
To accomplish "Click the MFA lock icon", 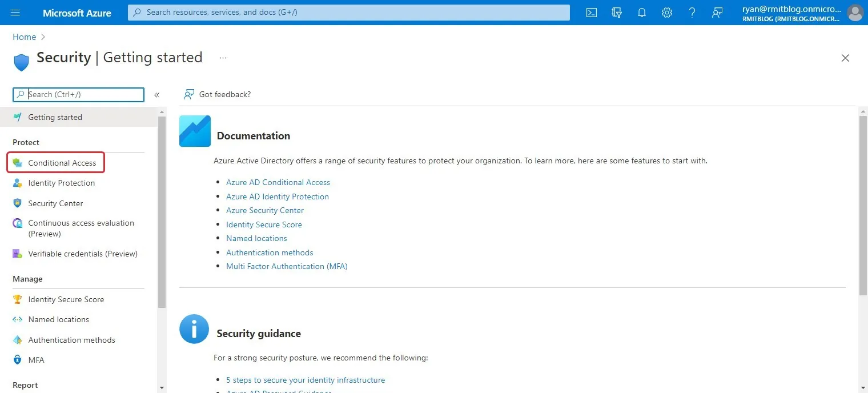I will [18, 360].
